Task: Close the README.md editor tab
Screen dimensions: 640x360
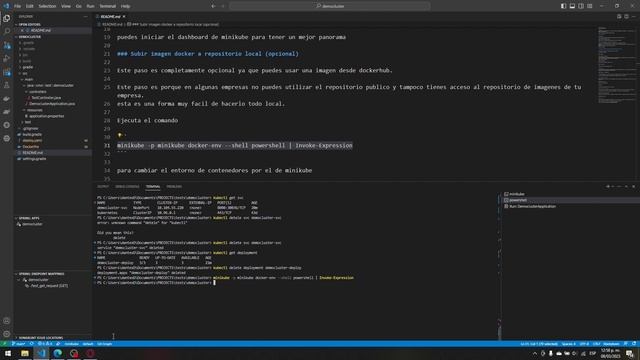Action: [x=124, y=17]
